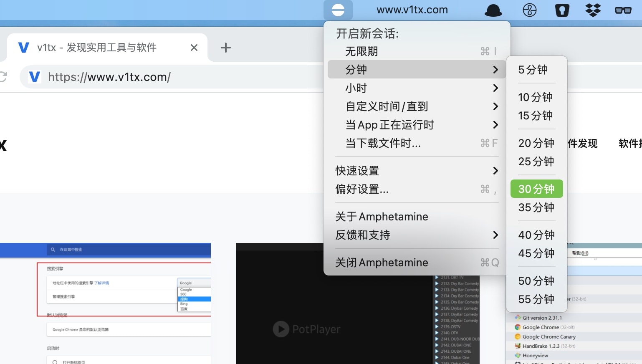Viewport: 642px width, 364px height.
Task: Open 偏好设置... preferences
Action: [417, 189]
